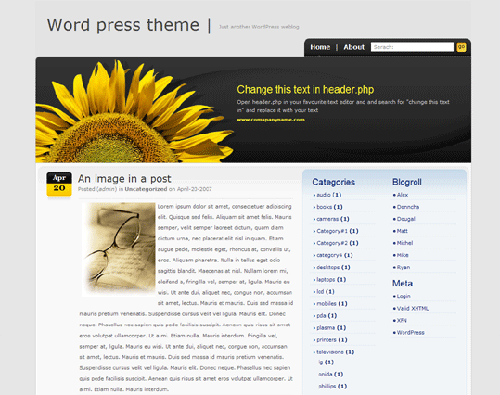Visit the Michel blogroll link
This screenshot has height=395, width=500.
[405, 243]
